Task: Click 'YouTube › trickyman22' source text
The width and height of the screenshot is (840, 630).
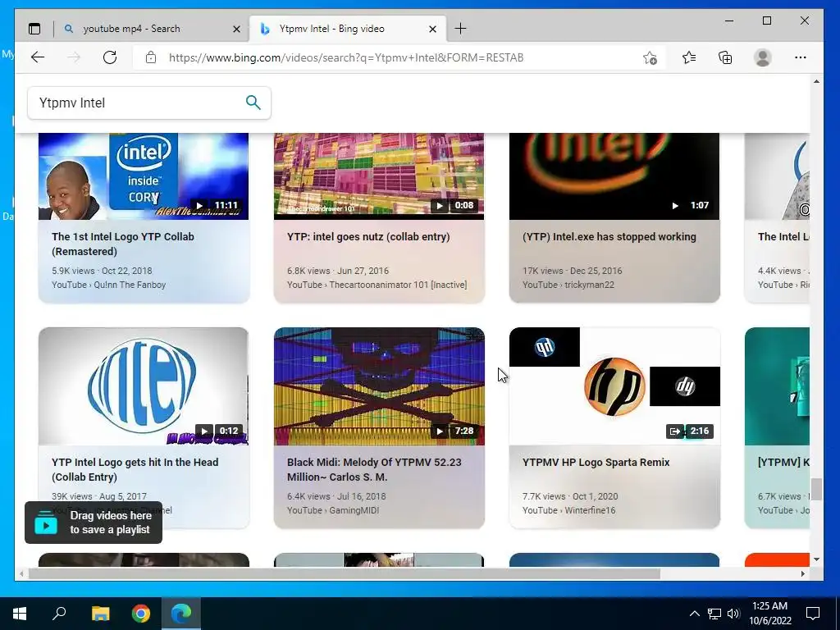Action: pyautogui.click(x=568, y=285)
